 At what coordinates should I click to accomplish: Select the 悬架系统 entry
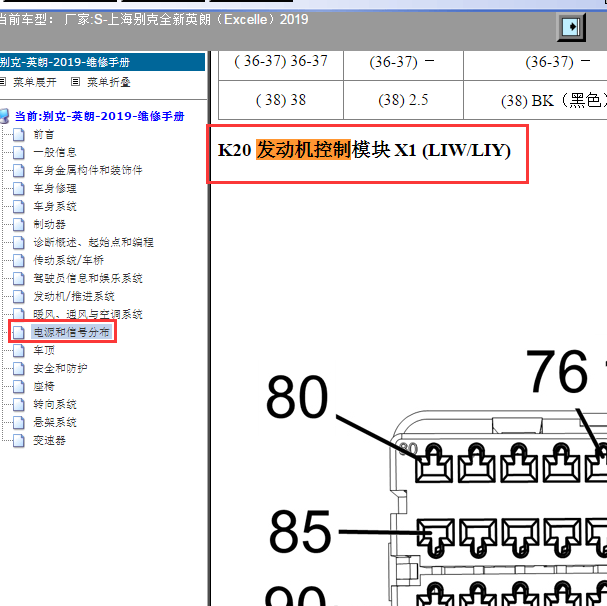tap(55, 422)
